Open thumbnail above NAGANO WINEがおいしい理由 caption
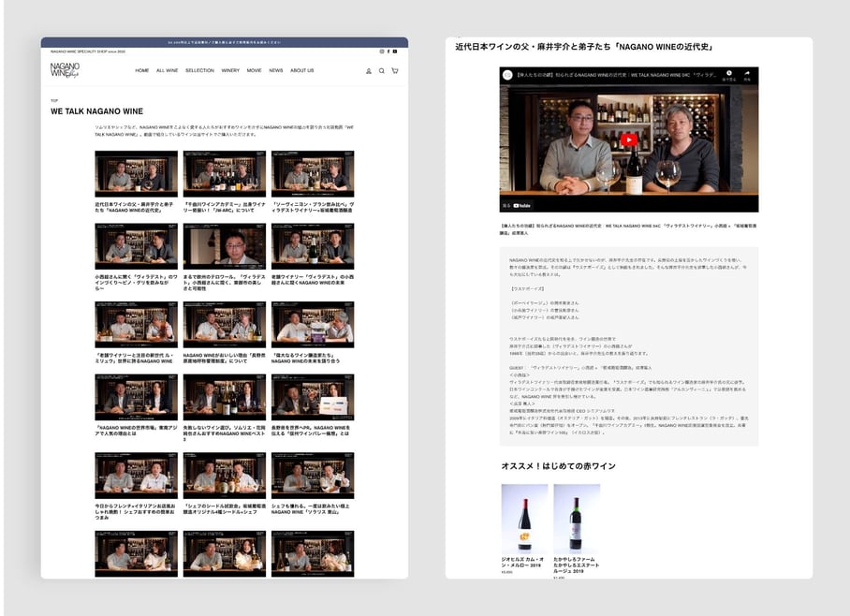Image resolution: width=850 pixels, height=616 pixels. click(225, 325)
